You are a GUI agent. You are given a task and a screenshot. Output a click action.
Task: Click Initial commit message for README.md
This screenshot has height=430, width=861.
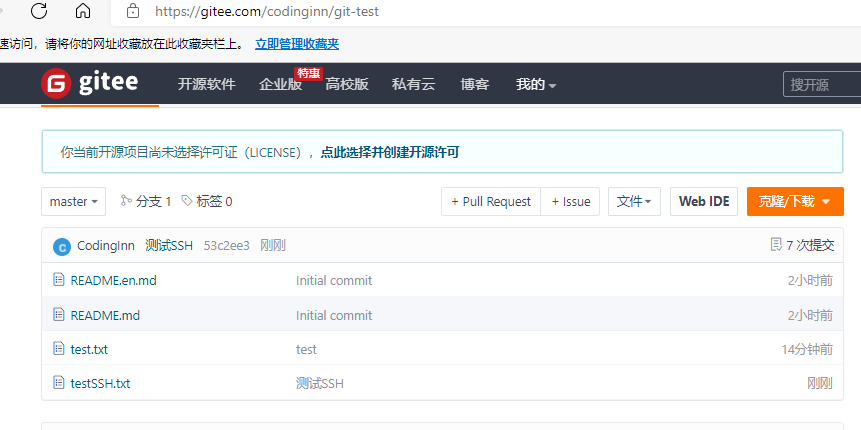tap(334, 315)
